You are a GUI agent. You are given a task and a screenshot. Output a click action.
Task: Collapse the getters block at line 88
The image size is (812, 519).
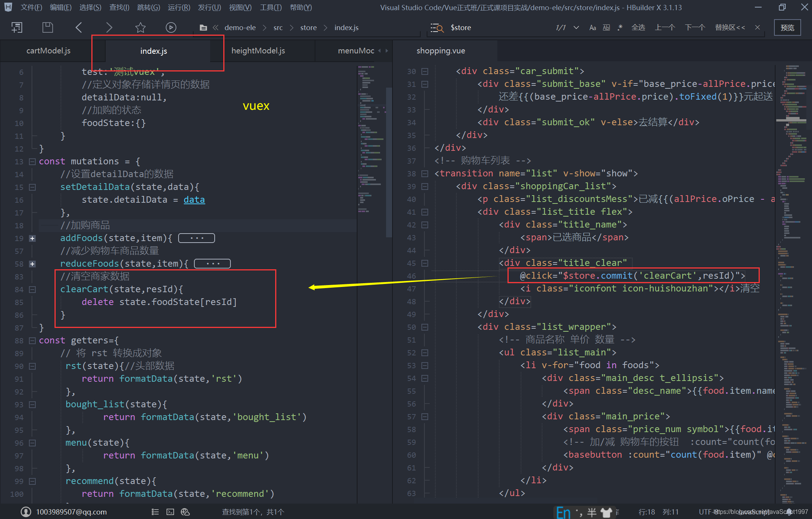32,341
